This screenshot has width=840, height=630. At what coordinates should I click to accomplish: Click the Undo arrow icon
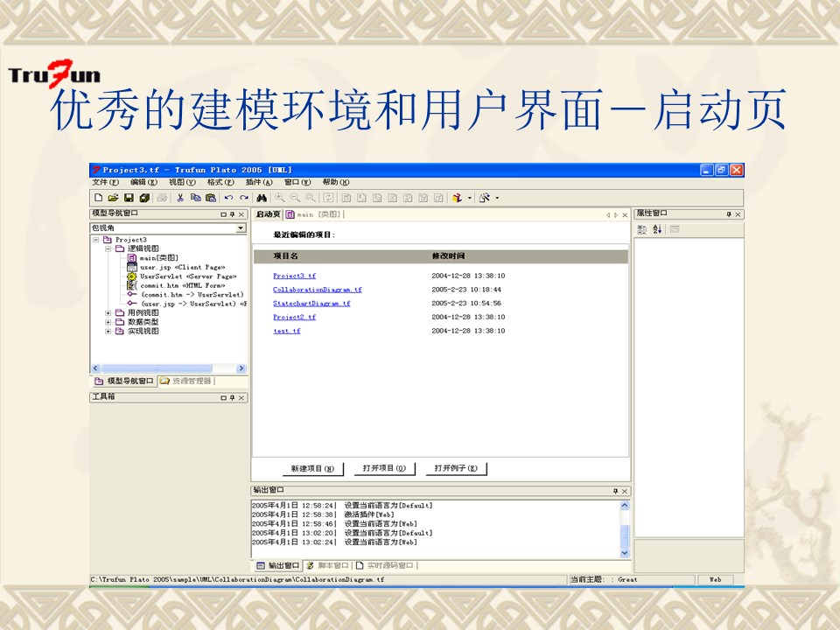click(x=228, y=198)
